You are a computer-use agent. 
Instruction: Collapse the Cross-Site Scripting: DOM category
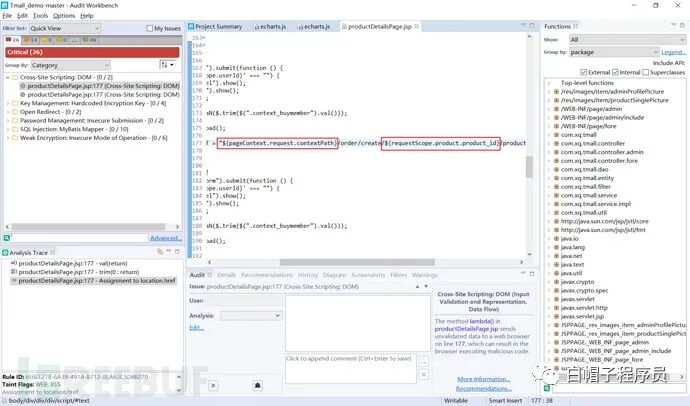coord(7,77)
